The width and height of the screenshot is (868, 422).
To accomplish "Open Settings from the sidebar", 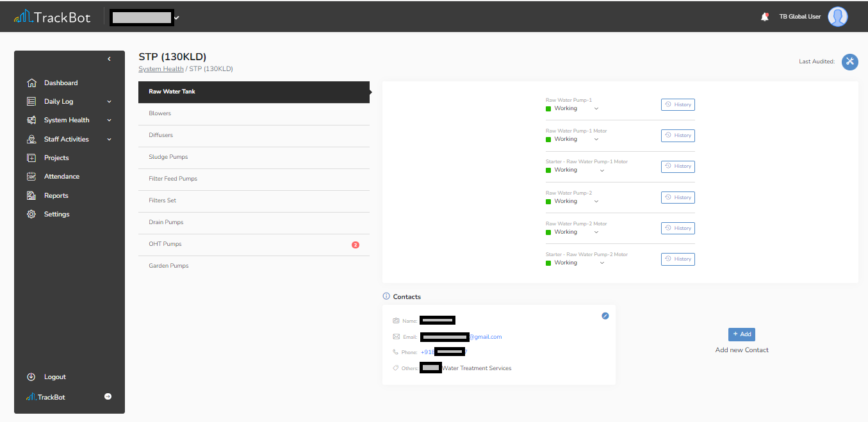I will [58, 214].
